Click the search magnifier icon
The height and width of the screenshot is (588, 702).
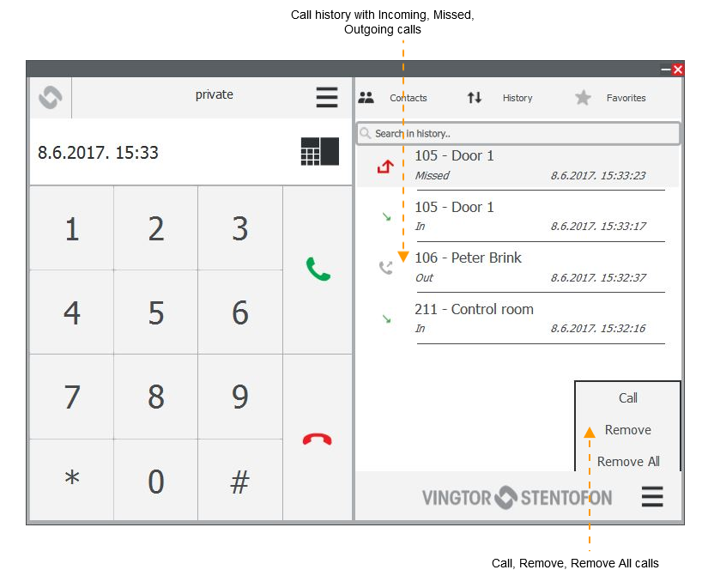point(366,133)
